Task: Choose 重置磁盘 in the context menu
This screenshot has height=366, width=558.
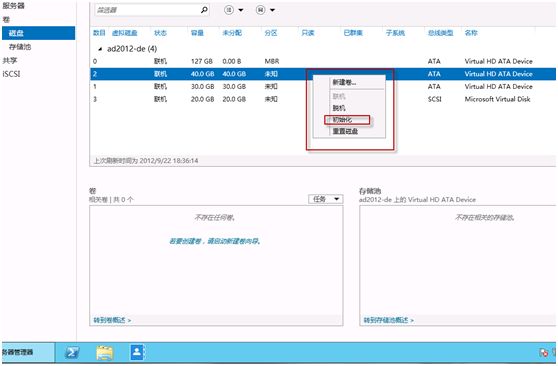Action: (345, 131)
